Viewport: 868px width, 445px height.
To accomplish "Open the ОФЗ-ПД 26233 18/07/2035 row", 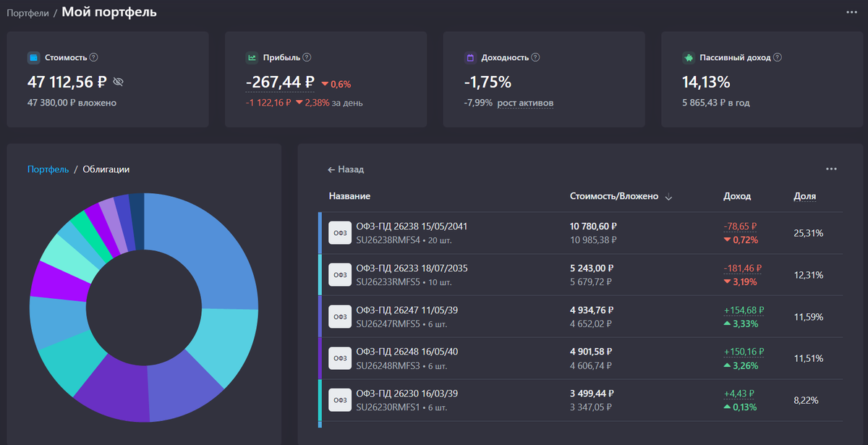I will tap(580, 275).
